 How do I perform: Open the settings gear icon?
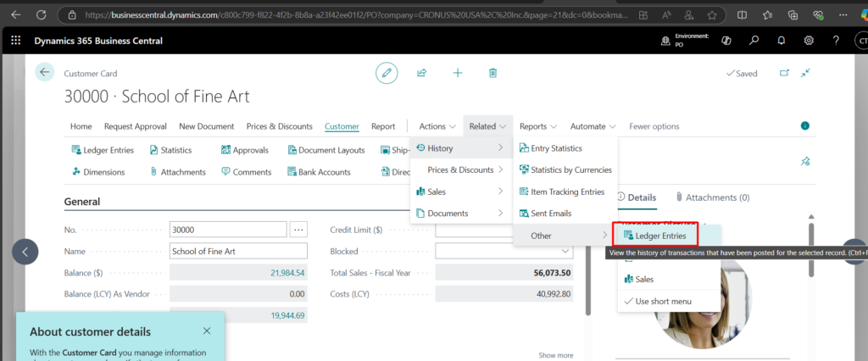click(809, 41)
